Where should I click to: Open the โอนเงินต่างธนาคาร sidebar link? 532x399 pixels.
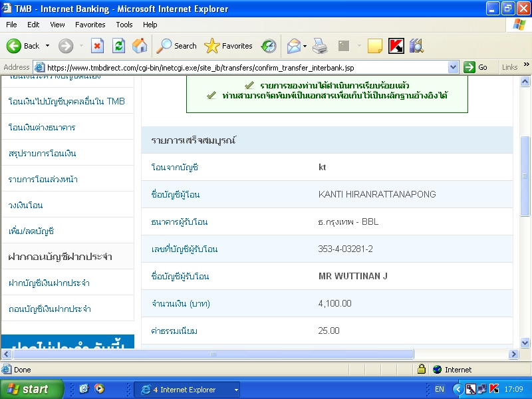click(42, 127)
